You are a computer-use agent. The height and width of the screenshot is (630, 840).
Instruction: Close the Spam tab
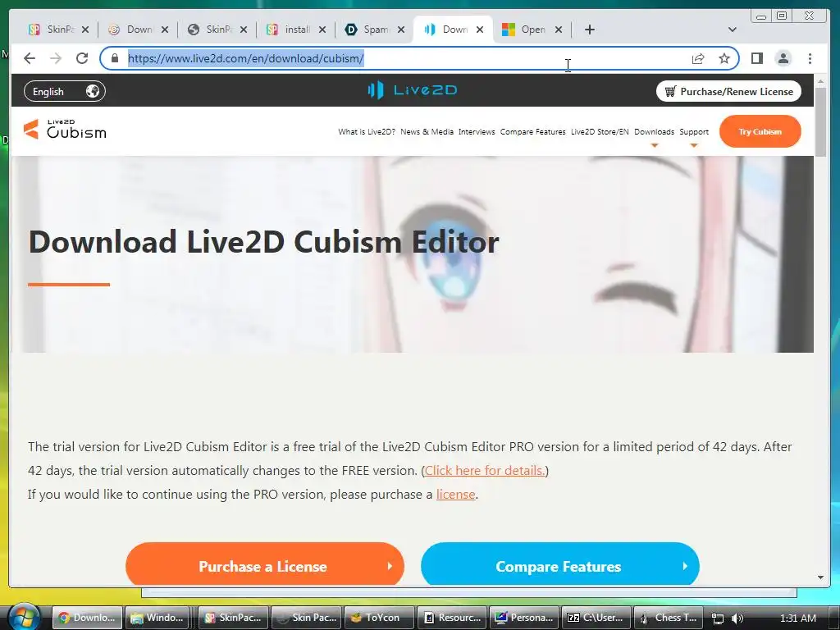click(x=400, y=30)
